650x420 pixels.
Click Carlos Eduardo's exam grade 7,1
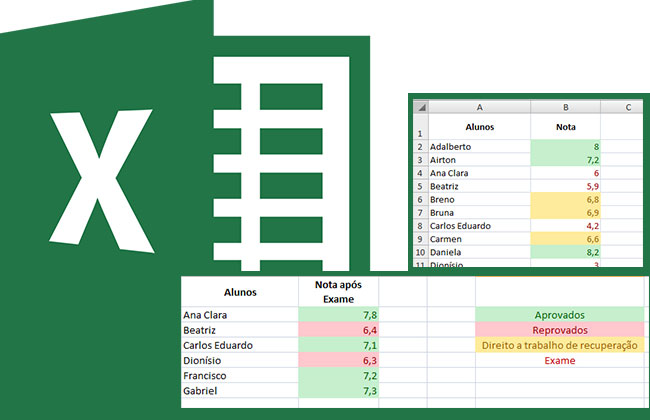(338, 345)
